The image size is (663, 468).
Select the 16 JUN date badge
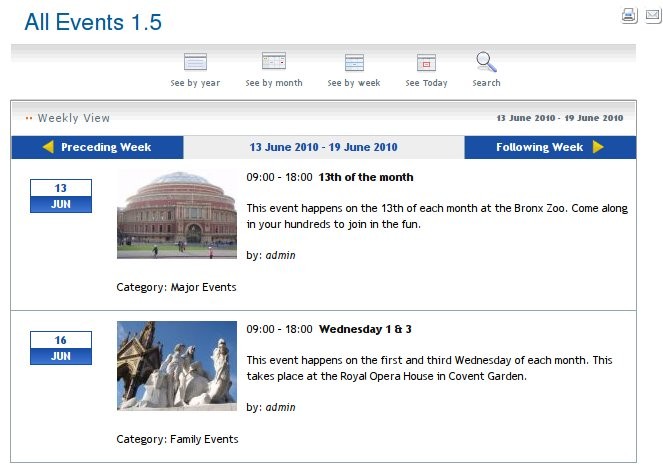61,348
